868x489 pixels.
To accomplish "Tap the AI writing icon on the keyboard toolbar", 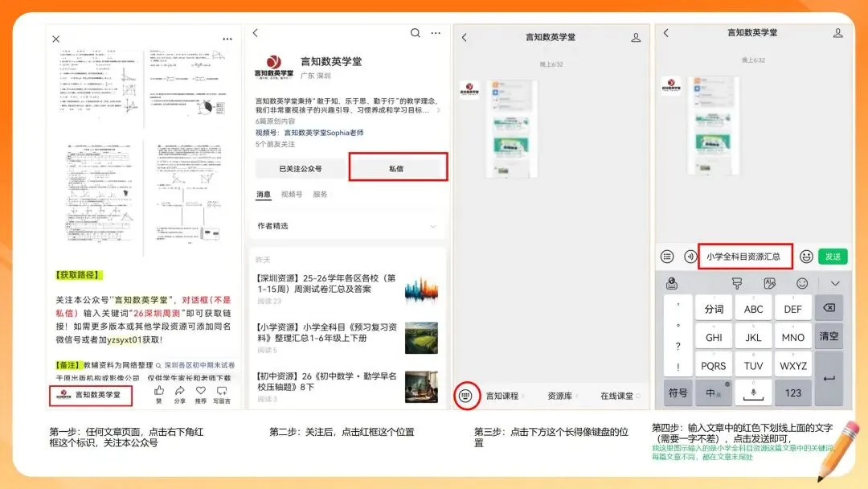I will 769,284.
